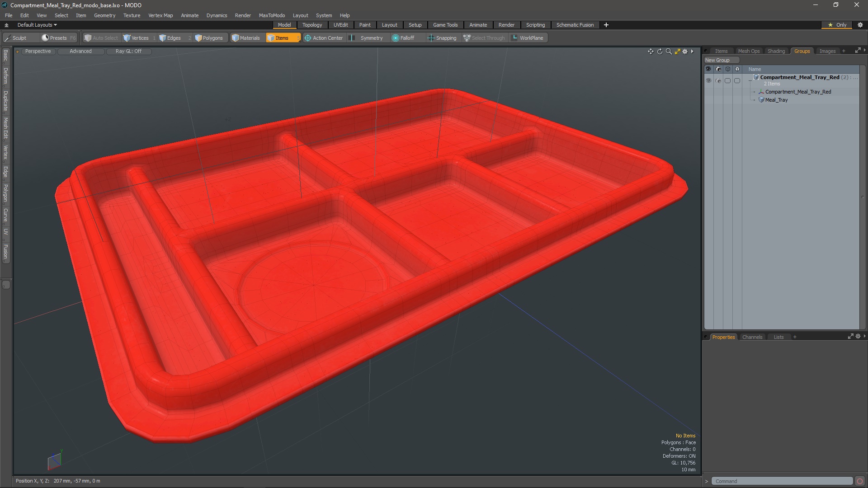Open the Deform sidebar tab

coord(5,76)
